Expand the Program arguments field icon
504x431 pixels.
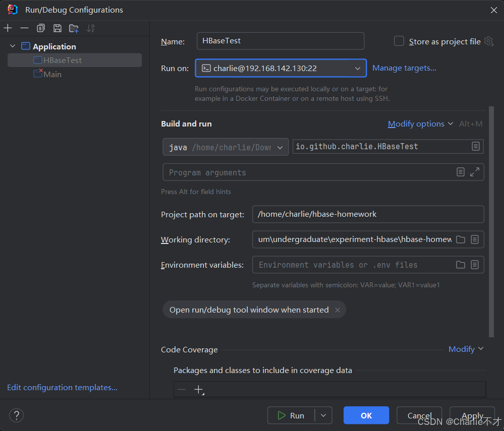coord(475,172)
